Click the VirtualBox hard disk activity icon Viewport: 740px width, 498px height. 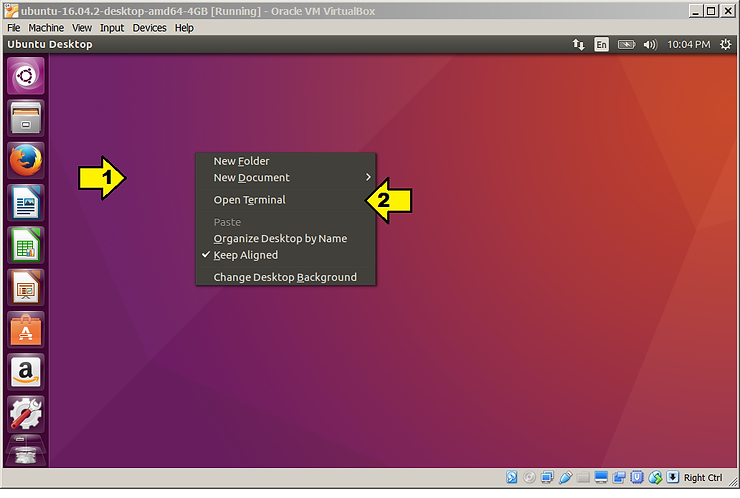click(512, 477)
